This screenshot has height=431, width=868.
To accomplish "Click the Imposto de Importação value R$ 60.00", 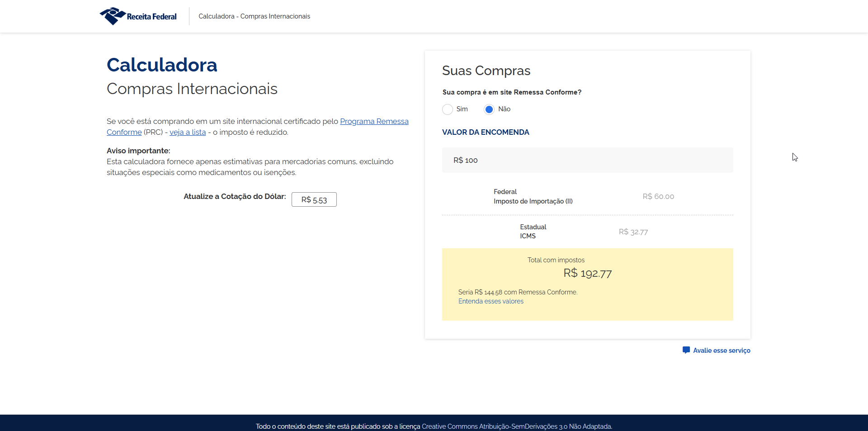I will click(x=658, y=196).
